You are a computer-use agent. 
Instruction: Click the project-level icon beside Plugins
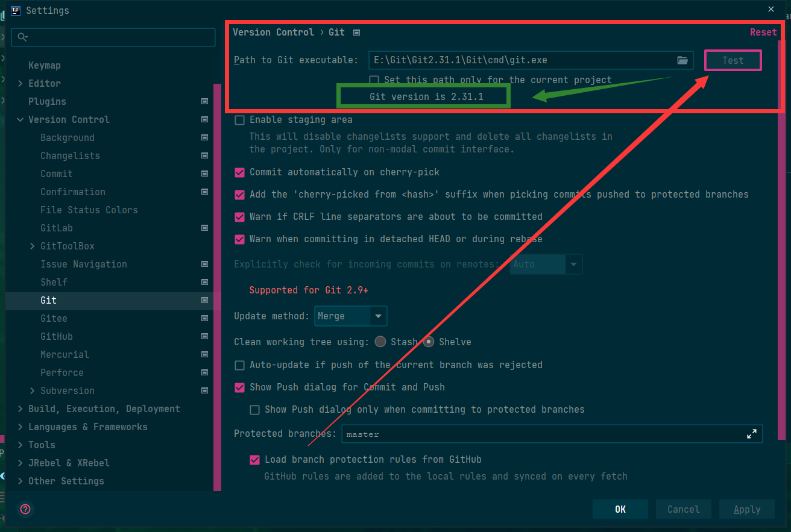tap(205, 101)
